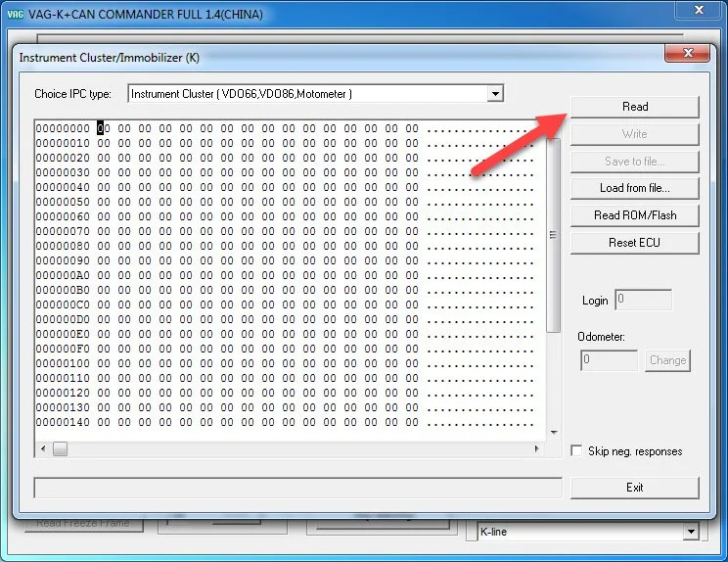Viewport: 728px width, 562px height.
Task: Select hex row address 00000120
Action: click(63, 393)
